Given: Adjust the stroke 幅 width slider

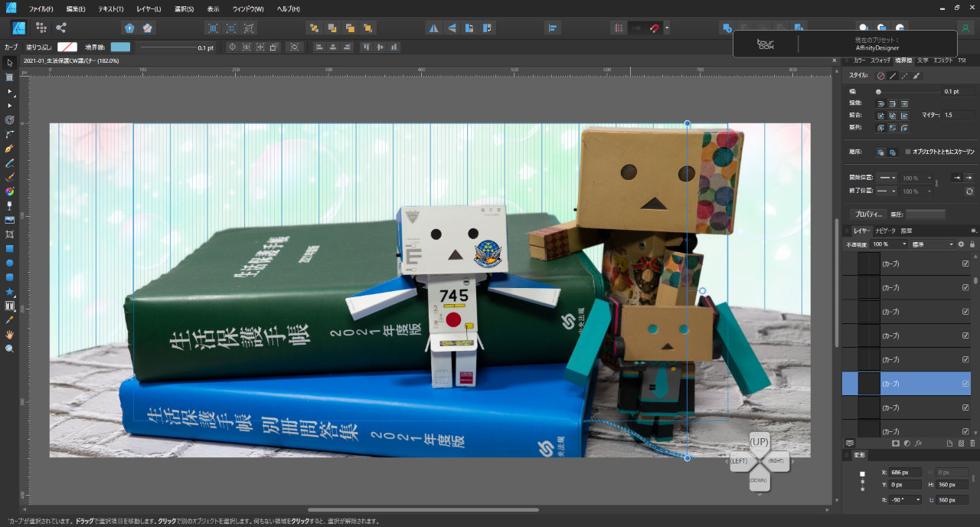Looking at the screenshot, I should pyautogui.click(x=908, y=91).
